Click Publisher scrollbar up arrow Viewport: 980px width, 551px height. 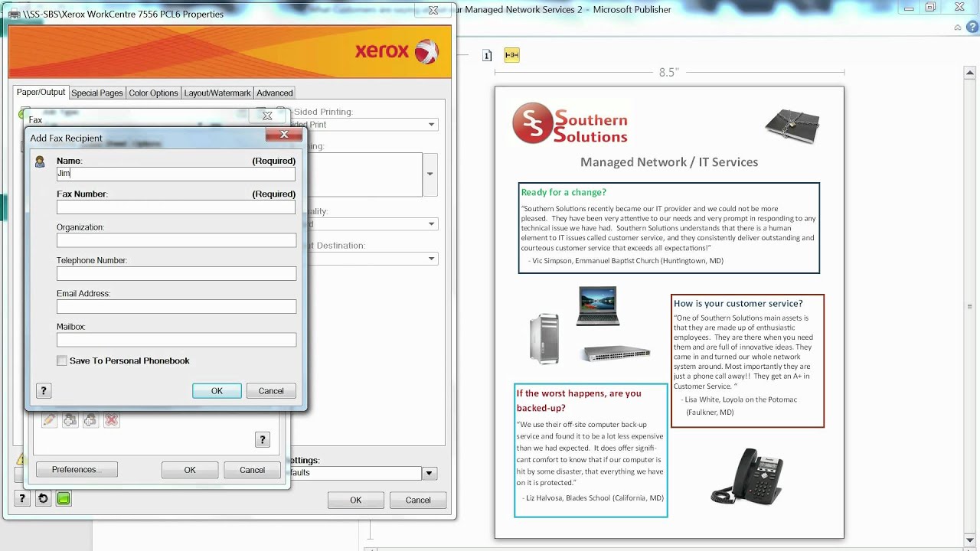(x=969, y=73)
